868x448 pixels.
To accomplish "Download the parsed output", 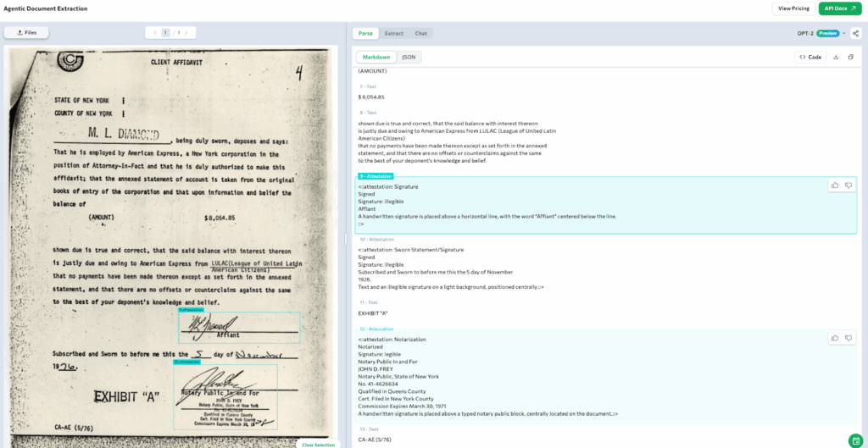I will click(x=837, y=57).
